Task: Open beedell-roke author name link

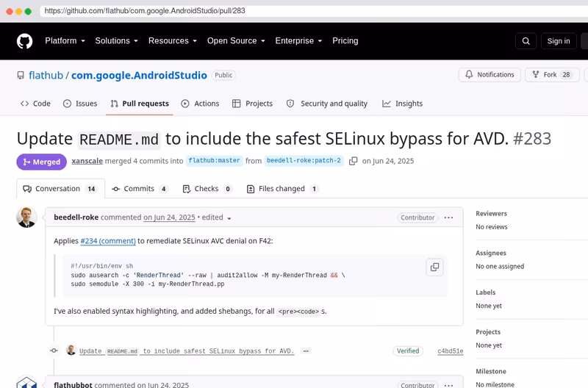Action: pyautogui.click(x=76, y=218)
